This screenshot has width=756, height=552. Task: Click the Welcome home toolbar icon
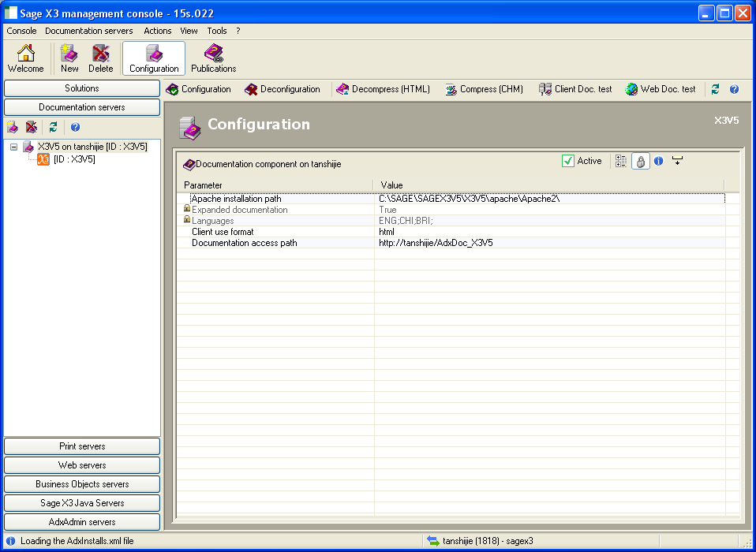pos(26,58)
